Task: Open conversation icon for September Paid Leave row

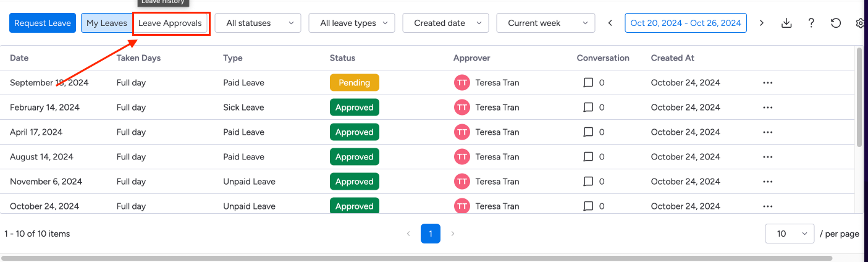Action: pos(588,83)
